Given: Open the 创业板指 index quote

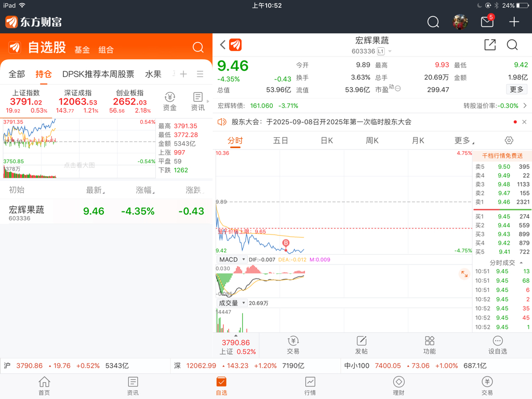Looking at the screenshot, I should [x=130, y=101].
